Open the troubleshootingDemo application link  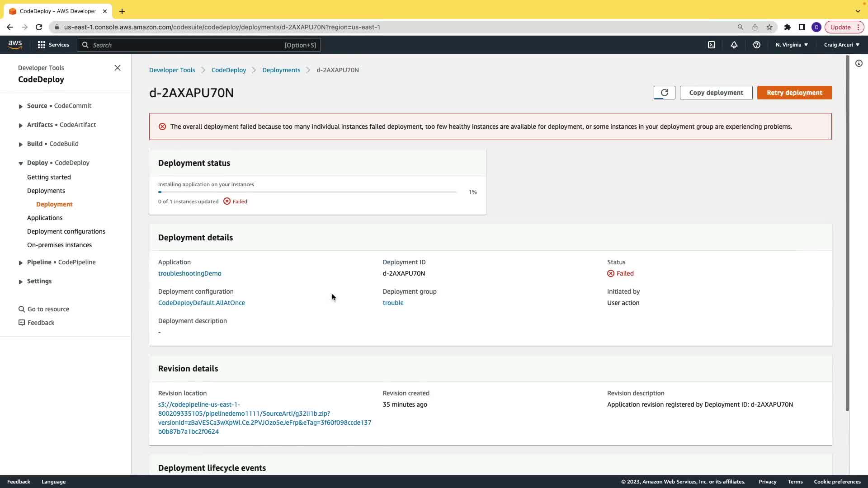pos(189,273)
